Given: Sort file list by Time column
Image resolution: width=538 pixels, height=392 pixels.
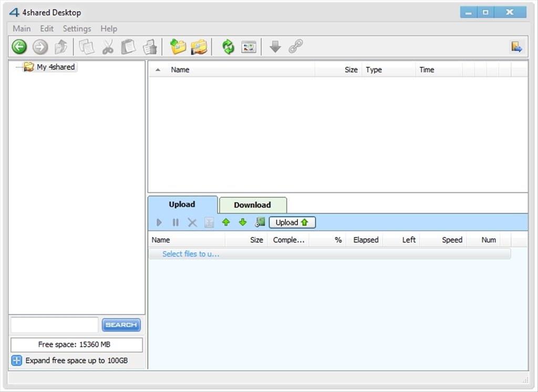Looking at the screenshot, I should 427,70.
